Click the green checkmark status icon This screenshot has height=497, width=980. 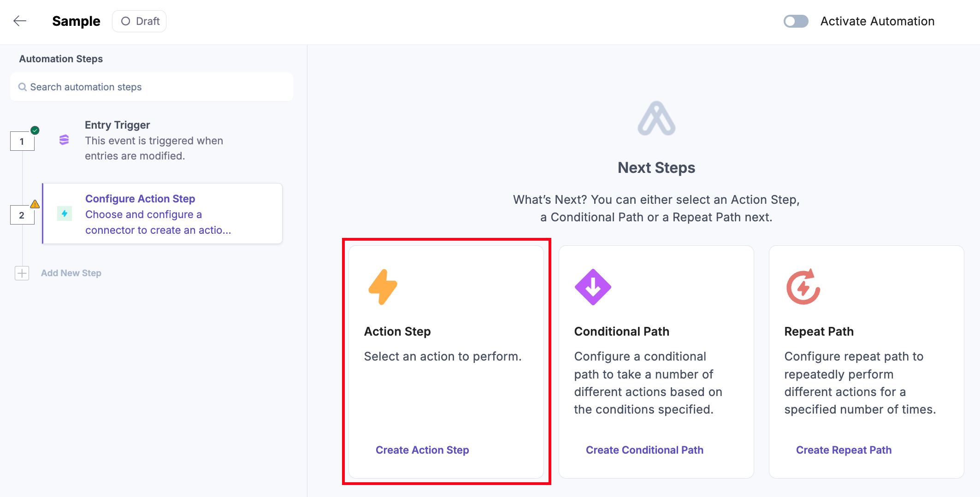pyautogui.click(x=35, y=130)
